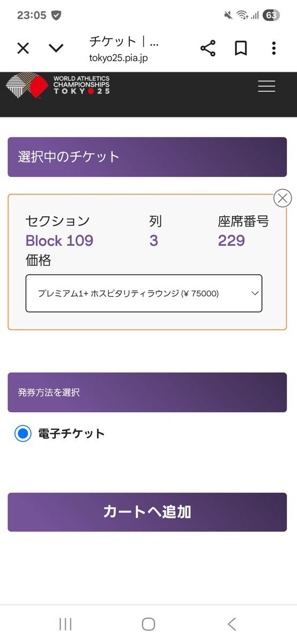This screenshot has height=644, width=297.
Task: Tap the tokyo25.pia.jp URL text
Action: (118, 57)
